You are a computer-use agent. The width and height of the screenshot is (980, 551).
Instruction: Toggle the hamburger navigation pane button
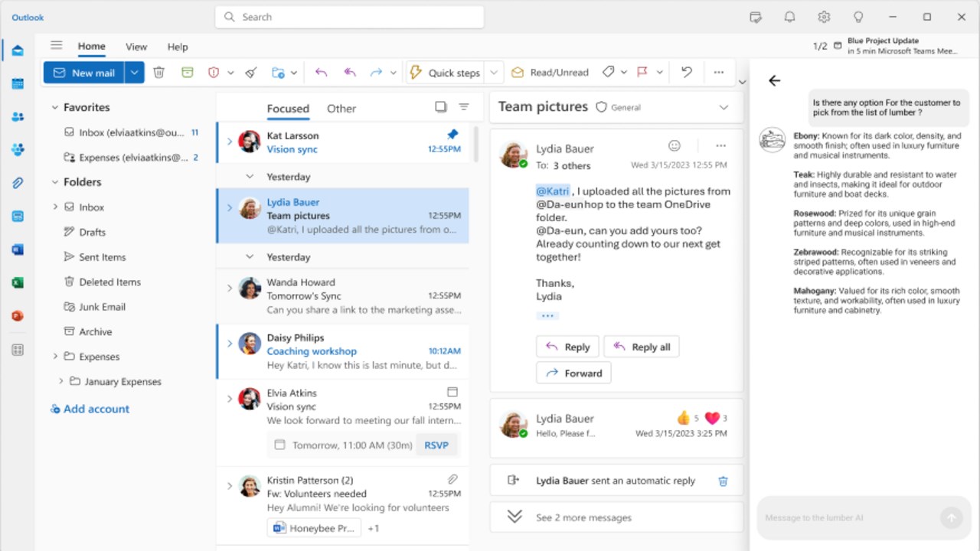56,45
